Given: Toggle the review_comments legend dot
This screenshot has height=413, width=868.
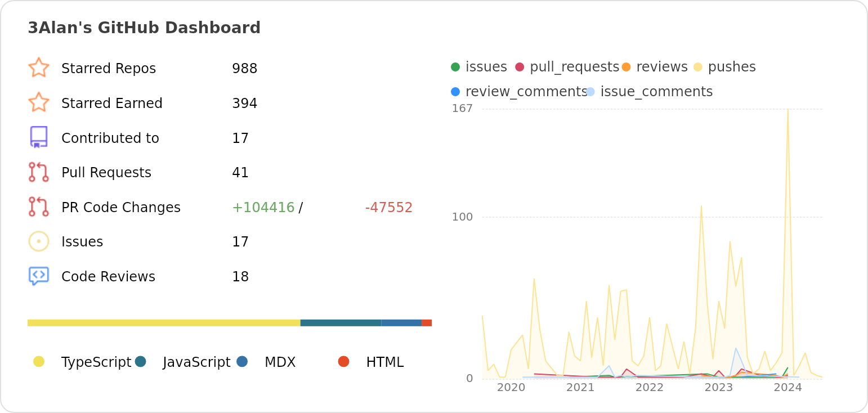Looking at the screenshot, I should 455,92.
